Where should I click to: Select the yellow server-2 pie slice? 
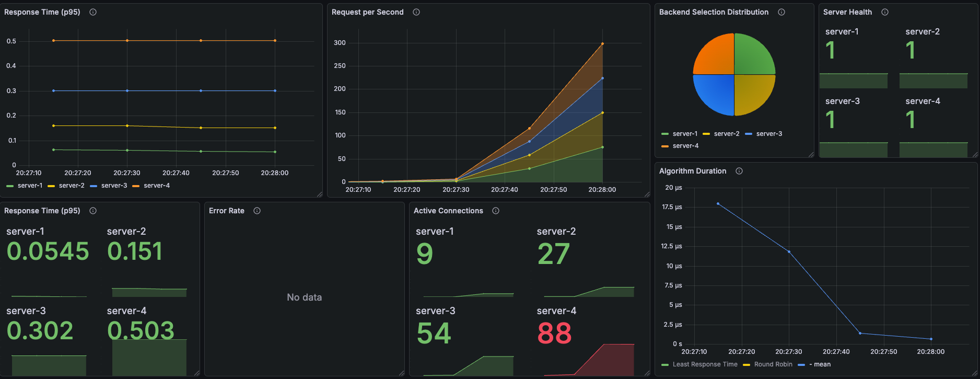tap(751, 92)
